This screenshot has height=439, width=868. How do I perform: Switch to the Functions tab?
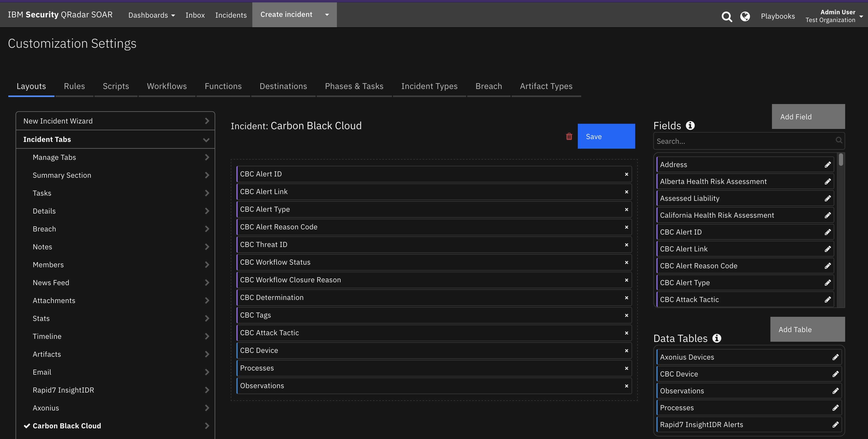[x=223, y=86]
